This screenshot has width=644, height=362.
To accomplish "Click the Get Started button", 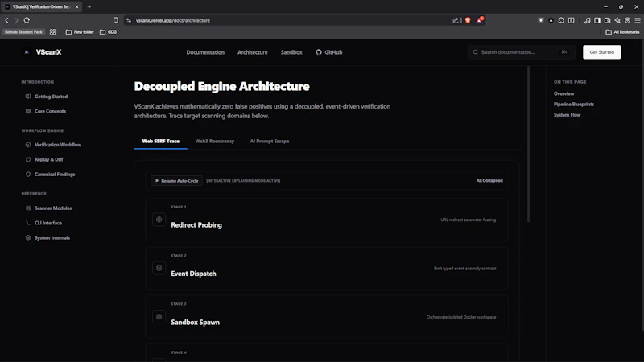I will click(x=601, y=52).
